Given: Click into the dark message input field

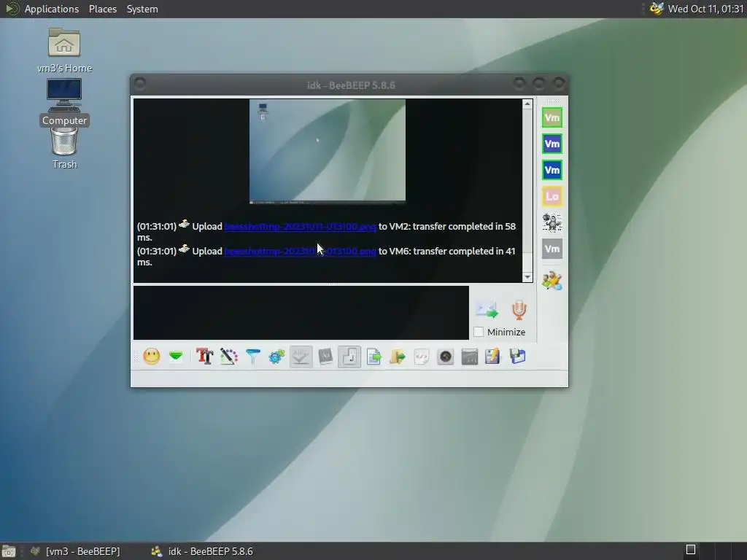Looking at the screenshot, I should tap(301, 313).
